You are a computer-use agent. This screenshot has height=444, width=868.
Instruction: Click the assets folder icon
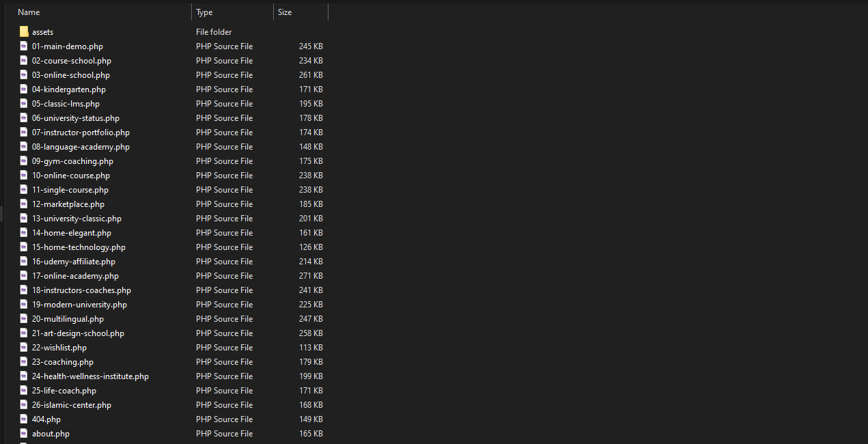(24, 32)
